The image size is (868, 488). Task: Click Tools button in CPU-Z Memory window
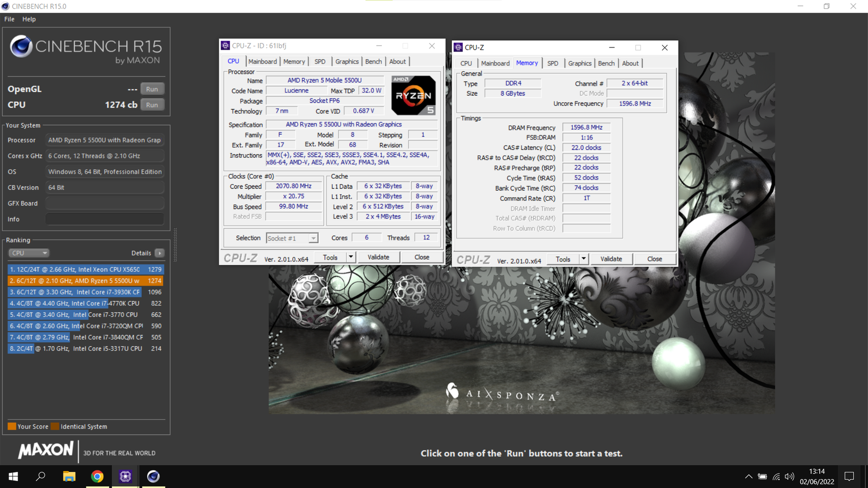point(563,259)
